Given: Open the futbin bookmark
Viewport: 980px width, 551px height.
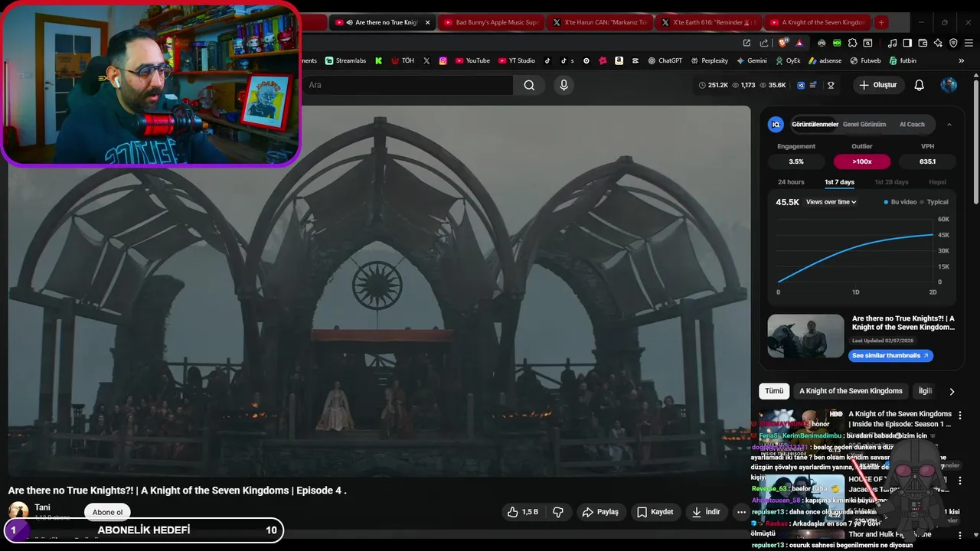Looking at the screenshot, I should point(903,60).
